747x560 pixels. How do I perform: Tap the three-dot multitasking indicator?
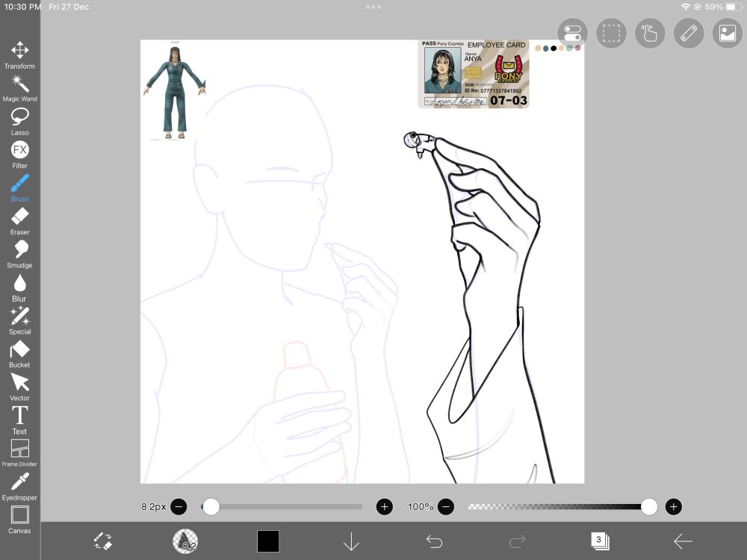click(x=373, y=7)
